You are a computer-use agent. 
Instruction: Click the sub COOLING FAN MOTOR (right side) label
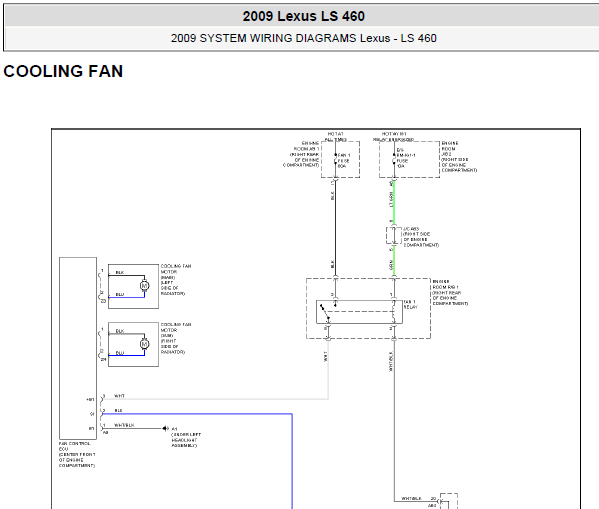(x=176, y=338)
